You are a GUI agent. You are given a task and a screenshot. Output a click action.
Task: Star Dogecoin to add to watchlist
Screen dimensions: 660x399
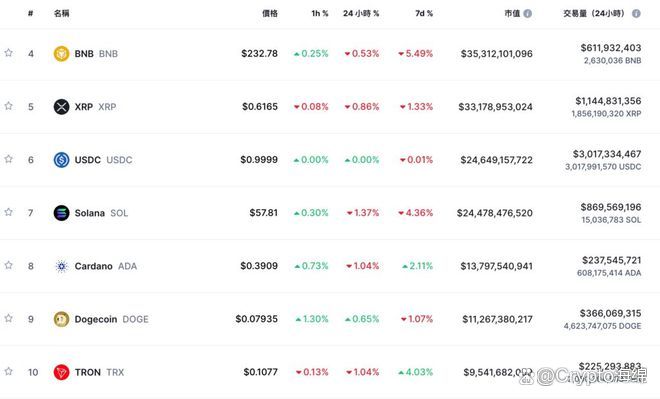[x=8, y=318]
